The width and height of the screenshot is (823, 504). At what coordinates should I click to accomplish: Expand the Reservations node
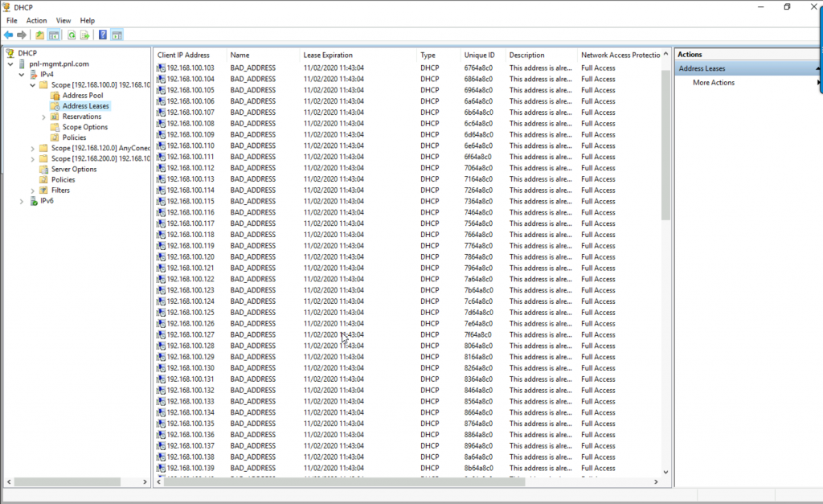pyautogui.click(x=43, y=117)
